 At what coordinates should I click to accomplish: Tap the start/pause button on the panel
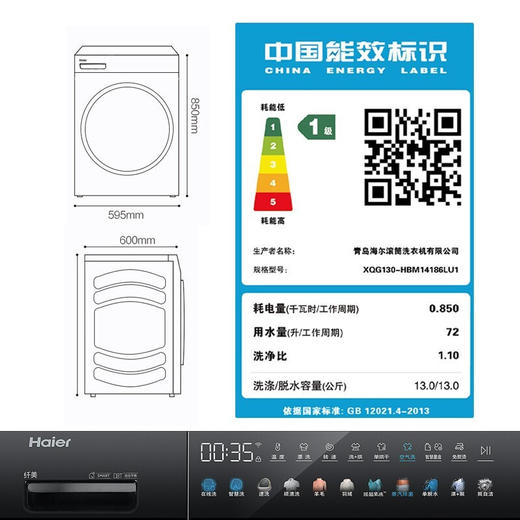485,451
